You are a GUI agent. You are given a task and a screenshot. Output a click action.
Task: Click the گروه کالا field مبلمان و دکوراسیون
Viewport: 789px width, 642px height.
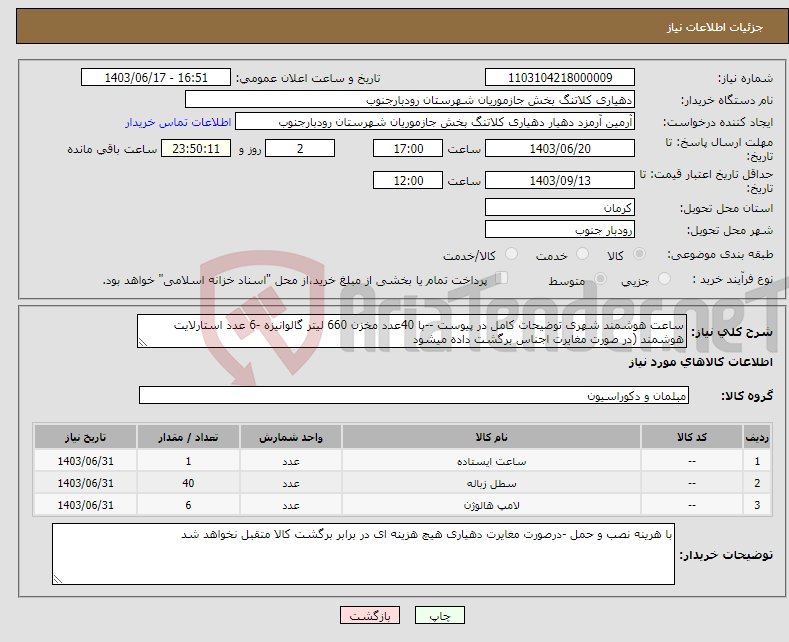(414, 395)
